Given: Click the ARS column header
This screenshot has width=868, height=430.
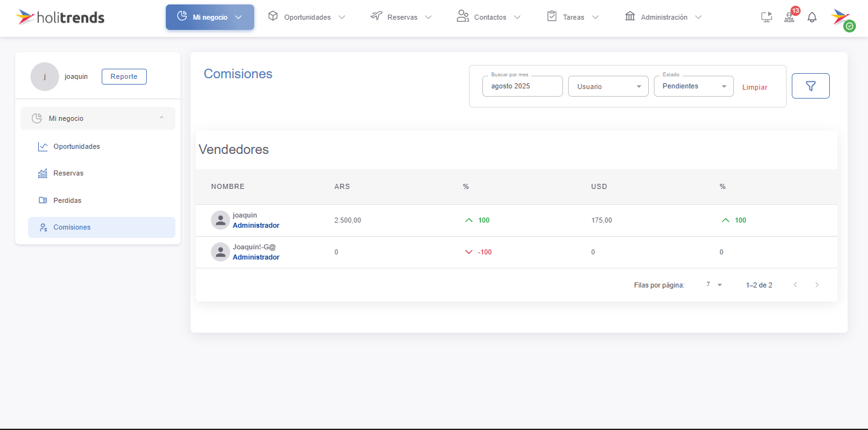Looking at the screenshot, I should pos(342,186).
